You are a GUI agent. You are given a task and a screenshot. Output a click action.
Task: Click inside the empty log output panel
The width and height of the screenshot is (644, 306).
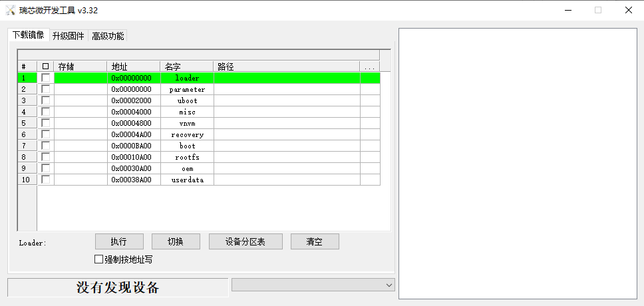pyautogui.click(x=518, y=164)
